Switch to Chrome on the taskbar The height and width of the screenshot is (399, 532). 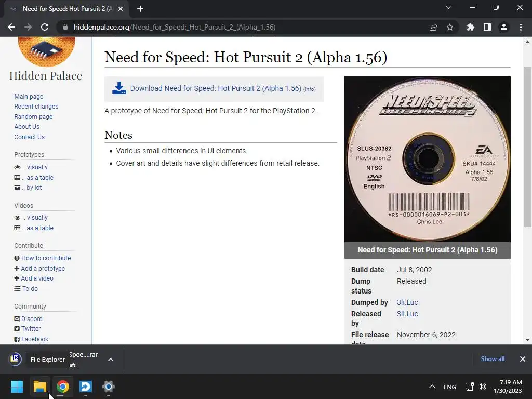pos(63,387)
